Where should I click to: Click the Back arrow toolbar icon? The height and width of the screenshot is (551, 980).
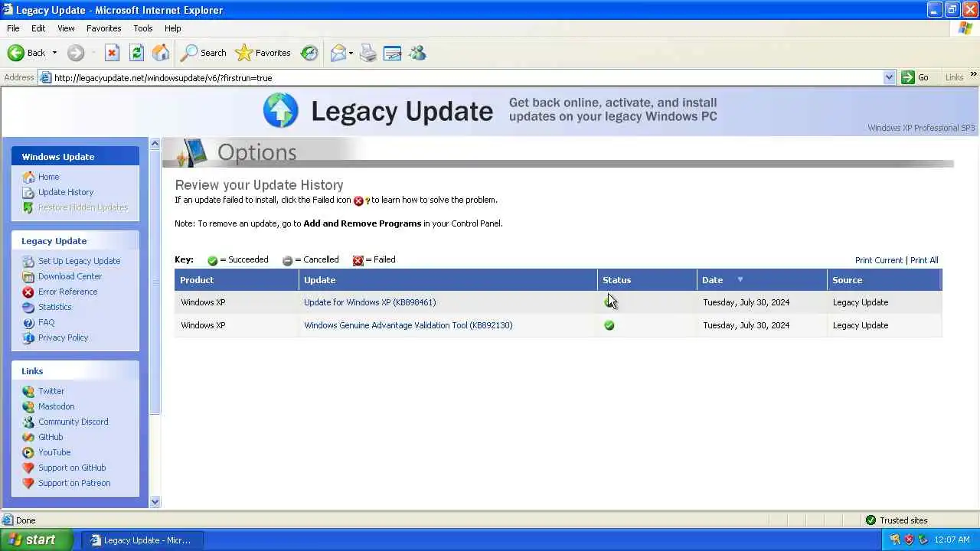pos(16,53)
